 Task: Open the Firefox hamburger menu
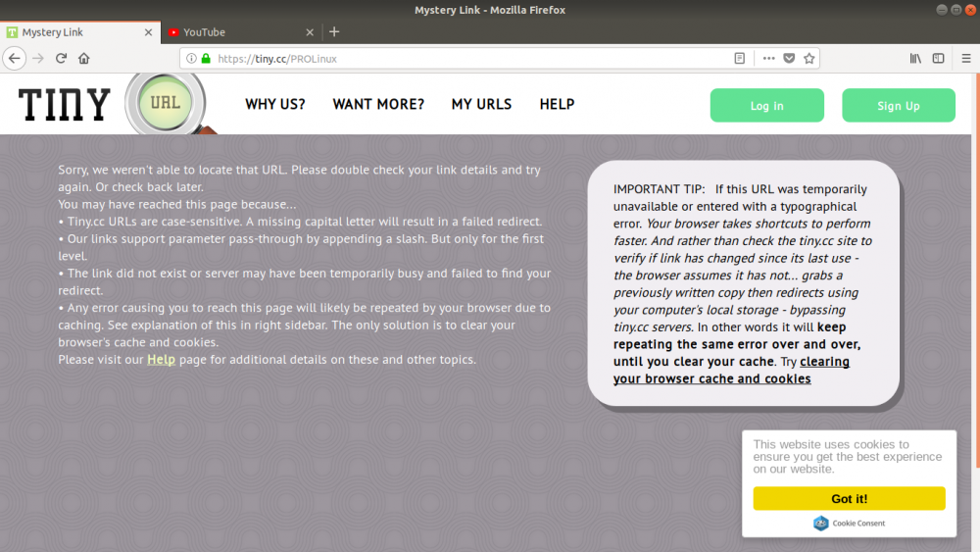pyautogui.click(x=963, y=58)
